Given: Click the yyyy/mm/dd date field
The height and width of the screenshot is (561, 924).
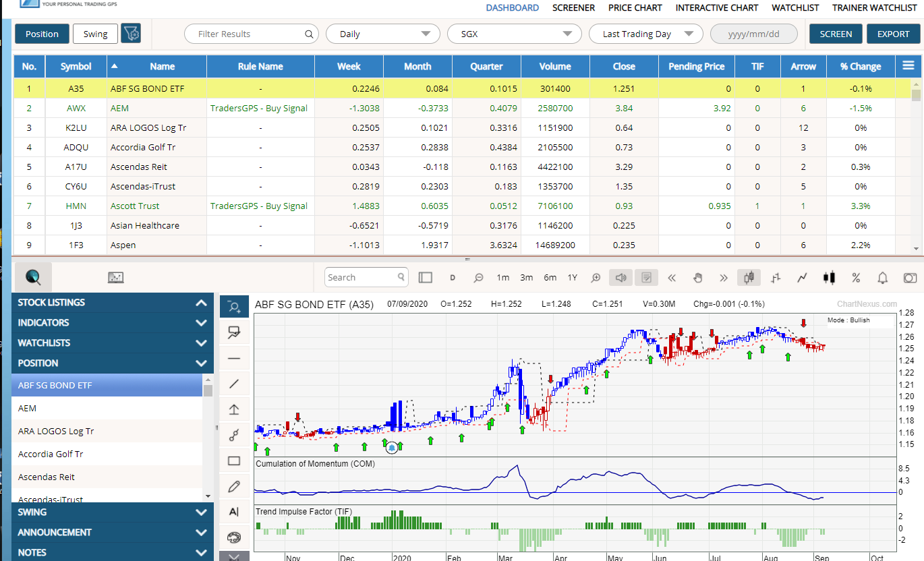Looking at the screenshot, I should coord(754,34).
